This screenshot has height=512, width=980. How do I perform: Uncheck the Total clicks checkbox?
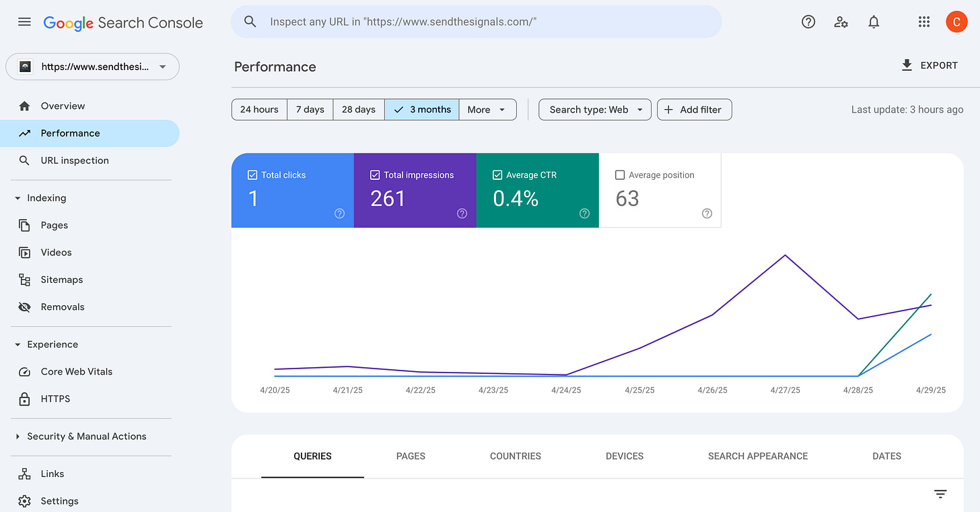click(252, 174)
